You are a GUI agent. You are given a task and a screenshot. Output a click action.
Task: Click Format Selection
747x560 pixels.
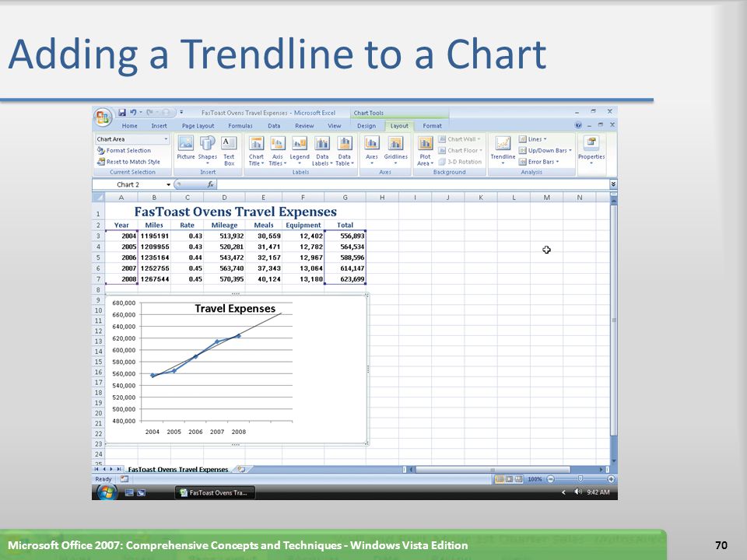[x=124, y=150]
